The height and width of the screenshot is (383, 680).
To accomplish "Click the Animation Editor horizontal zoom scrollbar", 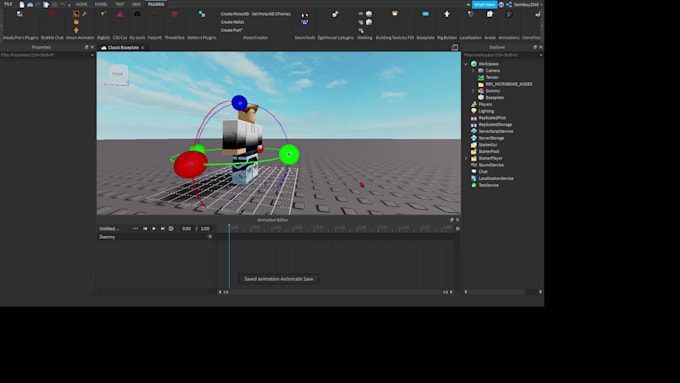I will (x=335, y=292).
